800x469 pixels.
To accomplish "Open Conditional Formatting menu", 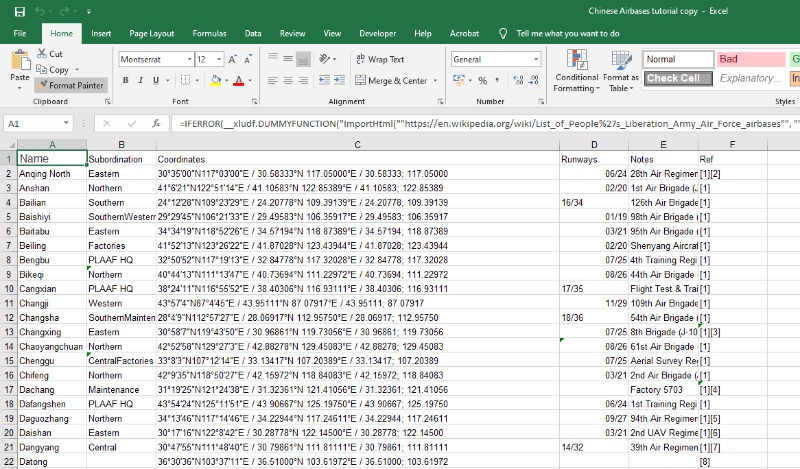I will point(577,71).
